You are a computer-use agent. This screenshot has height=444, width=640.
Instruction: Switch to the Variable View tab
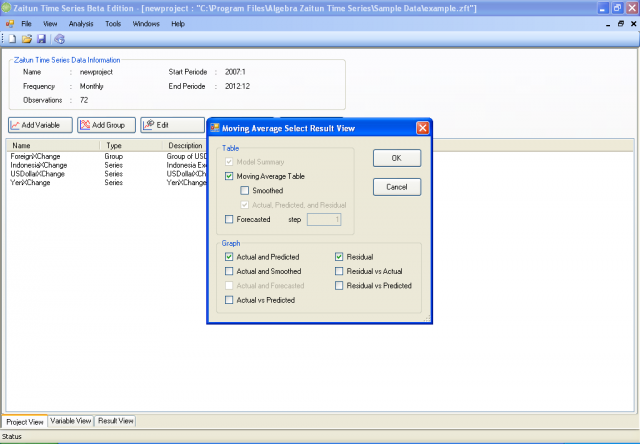coord(71,421)
